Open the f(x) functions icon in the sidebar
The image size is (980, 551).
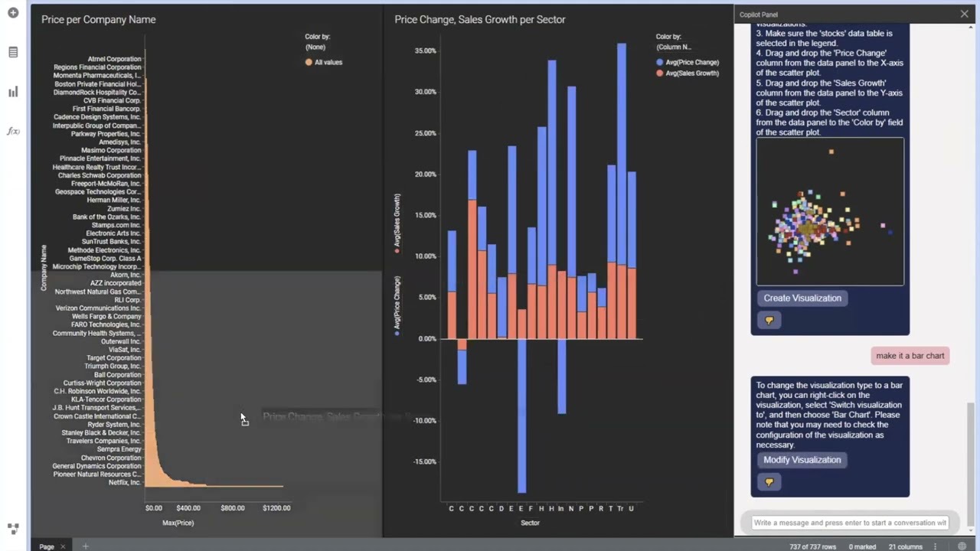[x=13, y=131]
